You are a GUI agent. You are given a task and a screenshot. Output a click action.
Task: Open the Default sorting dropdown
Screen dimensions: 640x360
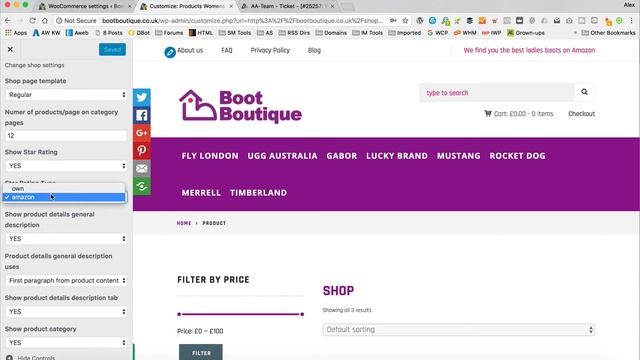(x=458, y=330)
